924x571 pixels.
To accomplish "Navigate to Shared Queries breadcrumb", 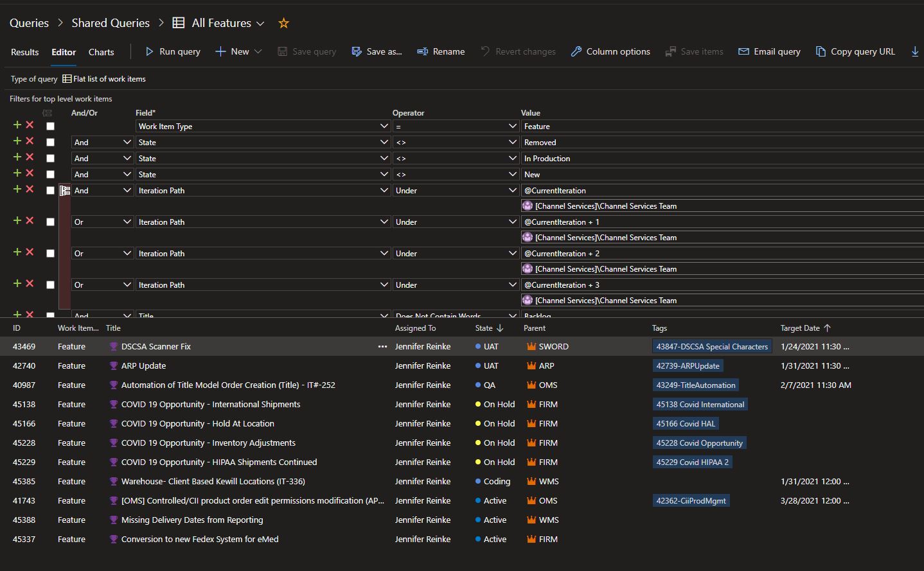I will coord(110,22).
